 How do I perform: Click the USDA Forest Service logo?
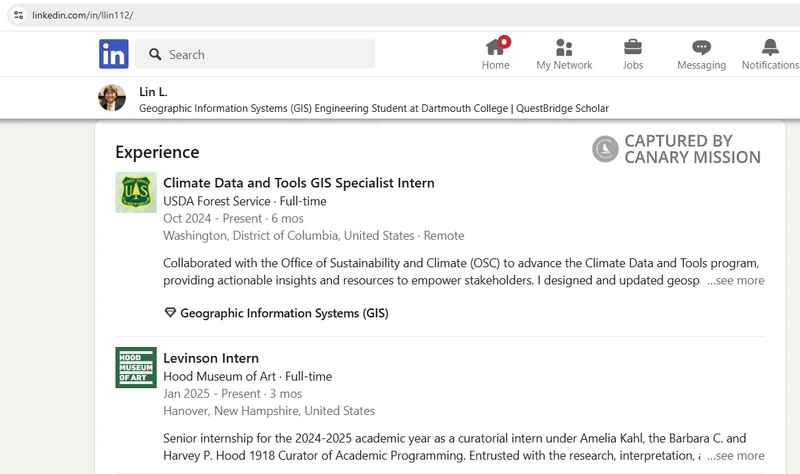(136, 192)
